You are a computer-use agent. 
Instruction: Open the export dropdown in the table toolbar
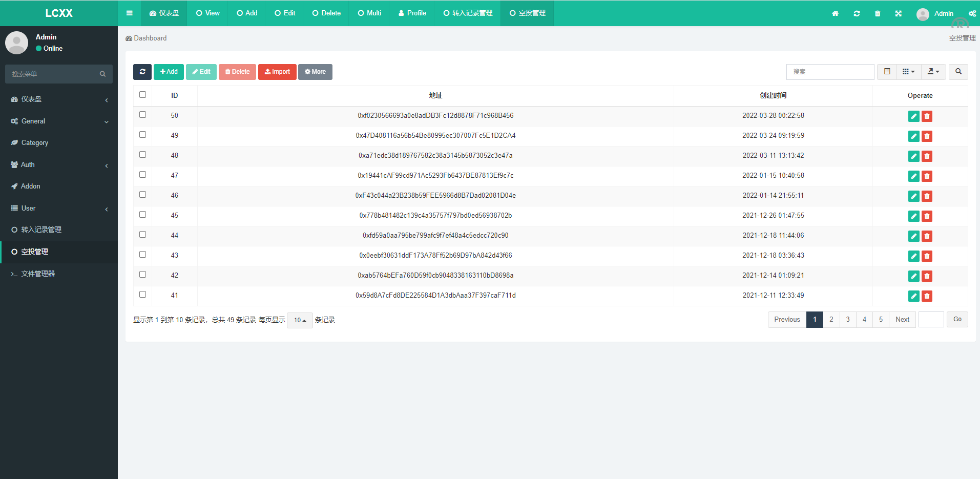pos(933,72)
